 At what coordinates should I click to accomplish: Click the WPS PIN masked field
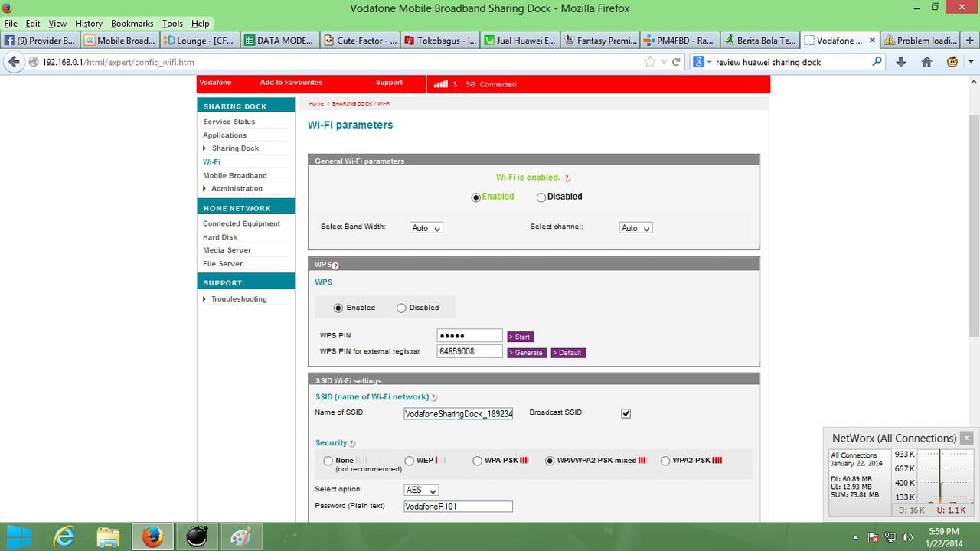pos(469,336)
